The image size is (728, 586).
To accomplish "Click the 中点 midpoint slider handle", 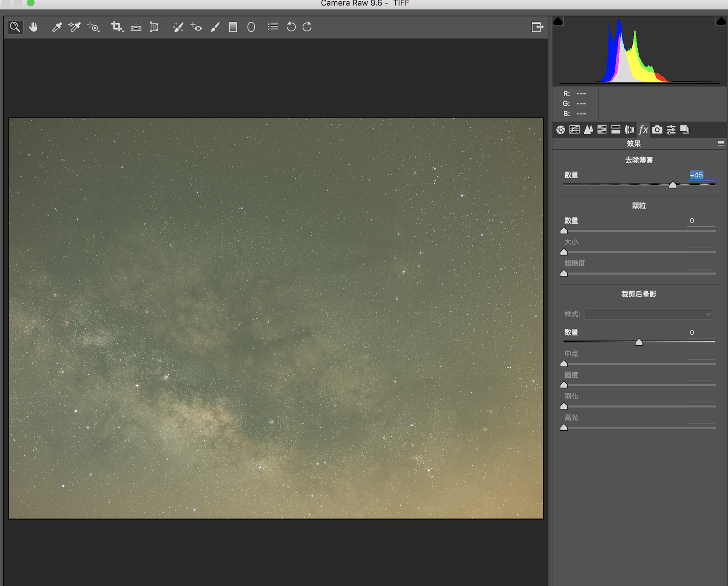I will 564,364.
